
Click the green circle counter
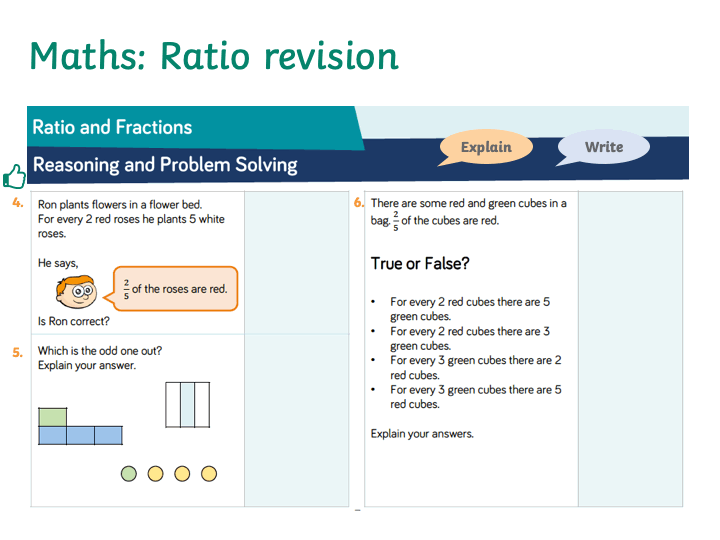129,473
